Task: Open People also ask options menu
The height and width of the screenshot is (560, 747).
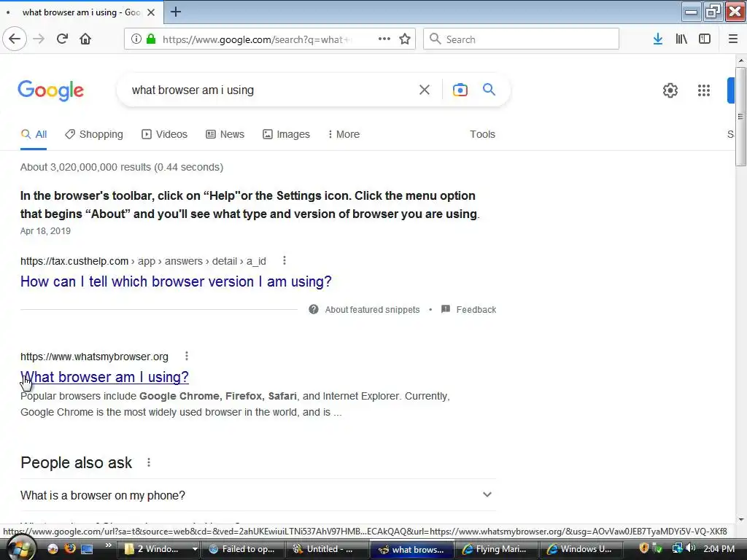Action: [149, 462]
